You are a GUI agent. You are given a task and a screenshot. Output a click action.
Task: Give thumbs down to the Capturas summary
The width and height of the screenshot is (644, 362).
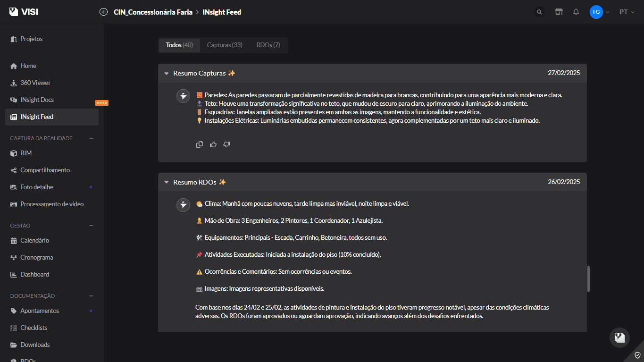(x=226, y=144)
